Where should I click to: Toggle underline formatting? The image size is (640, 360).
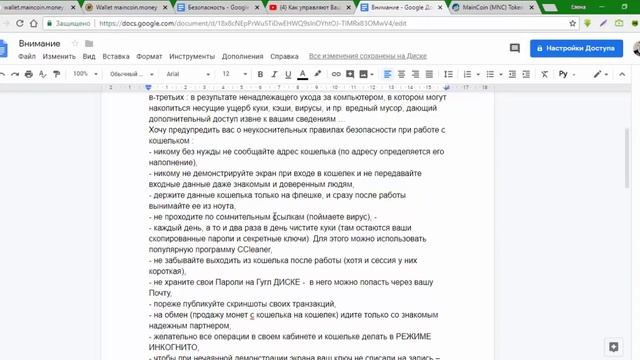tap(288, 74)
